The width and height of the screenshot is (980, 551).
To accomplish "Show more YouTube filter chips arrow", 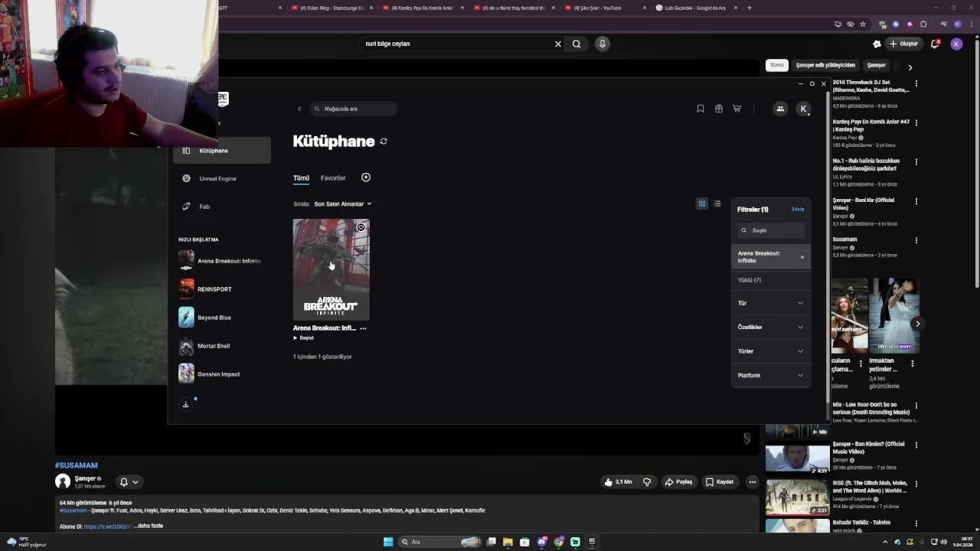I will click(x=910, y=67).
